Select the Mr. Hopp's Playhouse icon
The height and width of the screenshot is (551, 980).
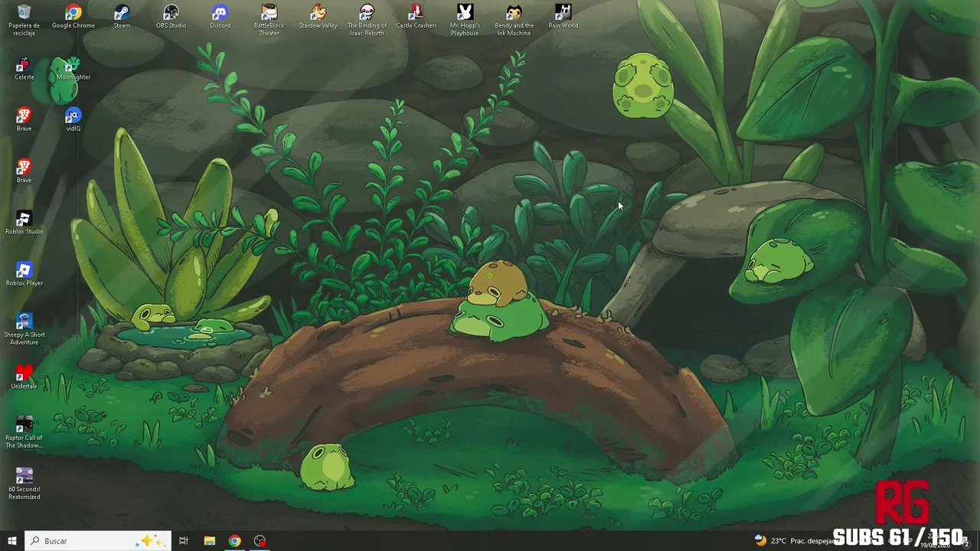[465, 20]
